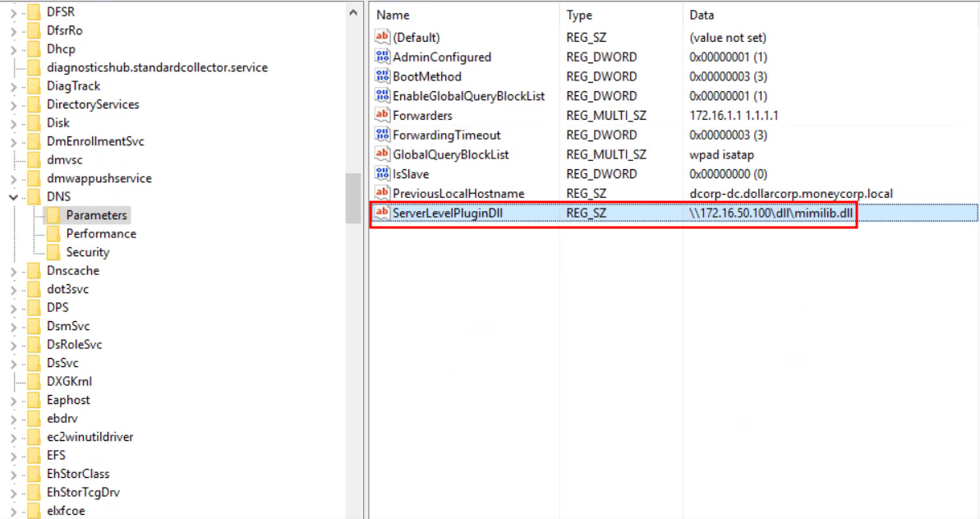The image size is (980, 519).
Task: Expand the DfsrRo key
Action: [13, 30]
